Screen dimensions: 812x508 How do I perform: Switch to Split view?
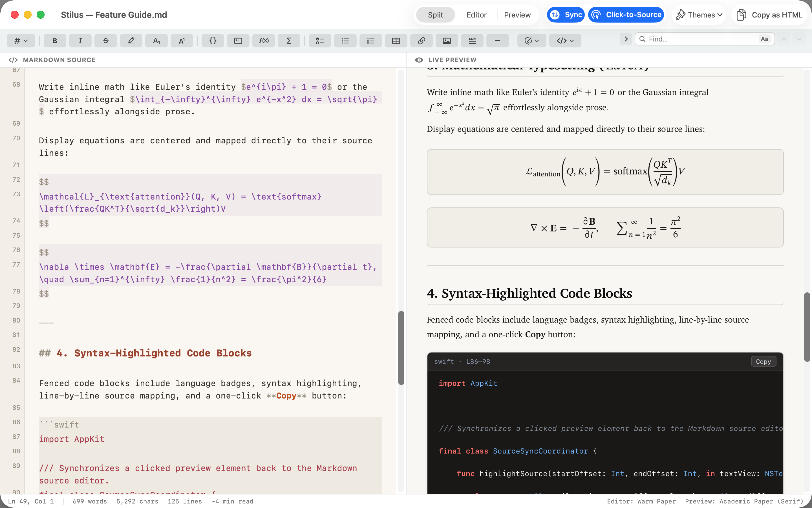point(435,15)
